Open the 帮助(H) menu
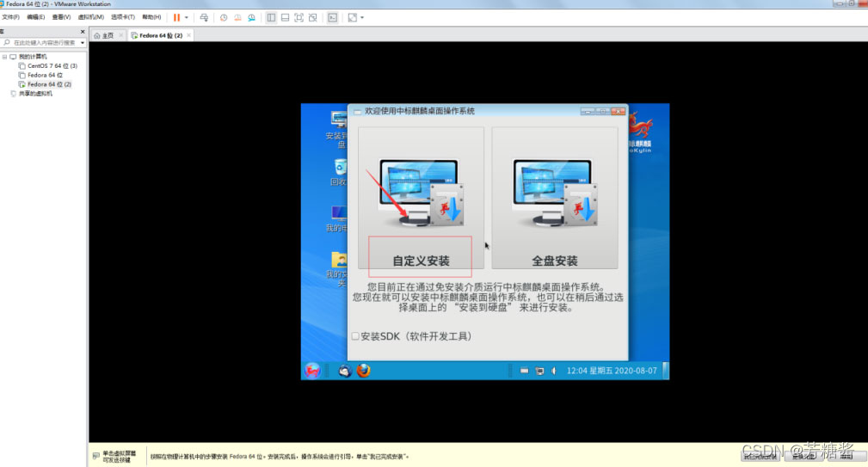The image size is (868, 467). (151, 17)
